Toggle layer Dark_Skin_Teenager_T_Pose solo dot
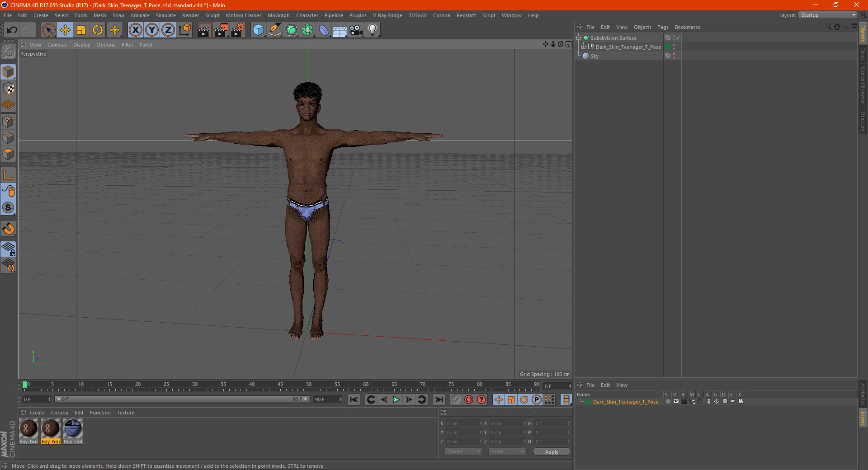The height and width of the screenshot is (470, 868). [668, 401]
